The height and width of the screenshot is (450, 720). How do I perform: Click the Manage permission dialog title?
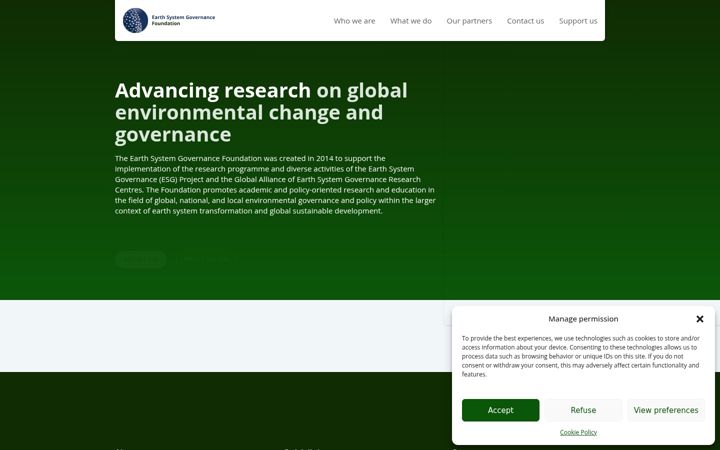[x=583, y=319]
